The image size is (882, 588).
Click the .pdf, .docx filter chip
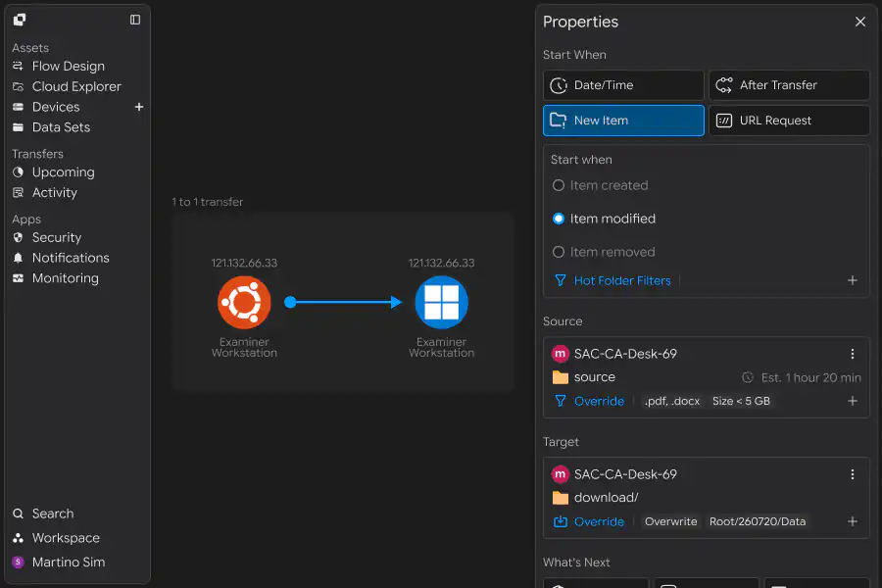(x=672, y=401)
